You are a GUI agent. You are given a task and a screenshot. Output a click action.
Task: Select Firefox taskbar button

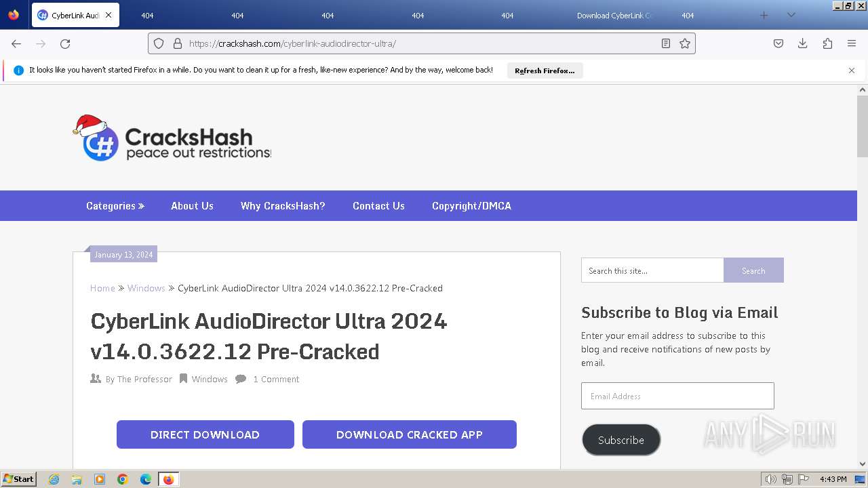pyautogui.click(x=169, y=479)
